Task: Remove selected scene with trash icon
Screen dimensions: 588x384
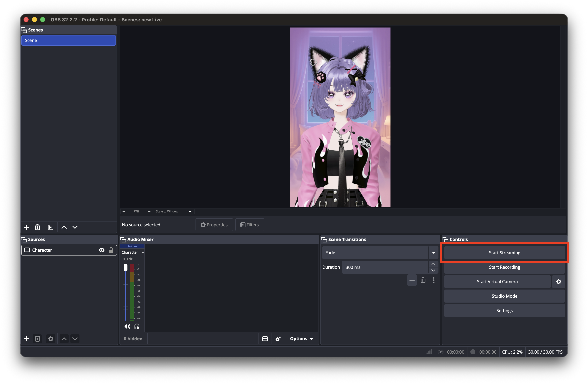Action: pyautogui.click(x=37, y=227)
